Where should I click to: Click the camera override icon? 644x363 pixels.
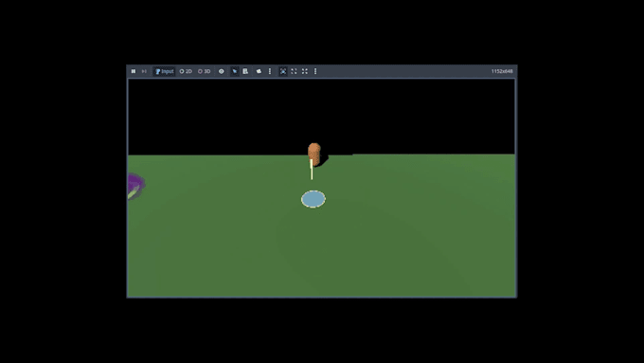pos(259,71)
